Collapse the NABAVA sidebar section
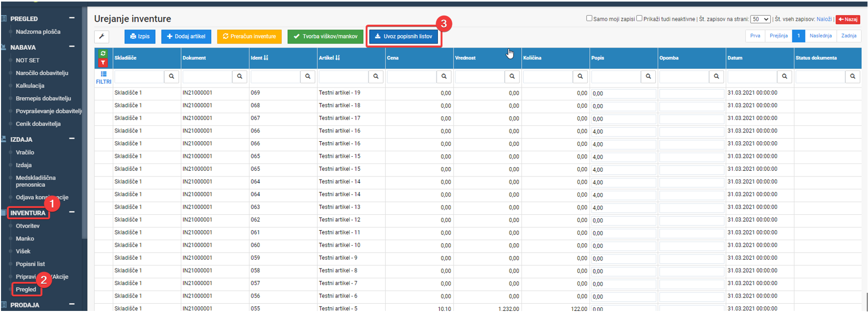Image resolution: width=868 pixels, height=313 pixels. [x=72, y=47]
